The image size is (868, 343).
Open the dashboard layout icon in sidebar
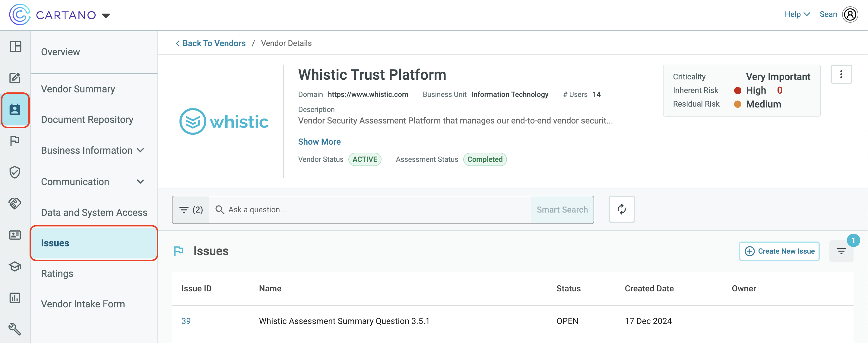(15, 46)
